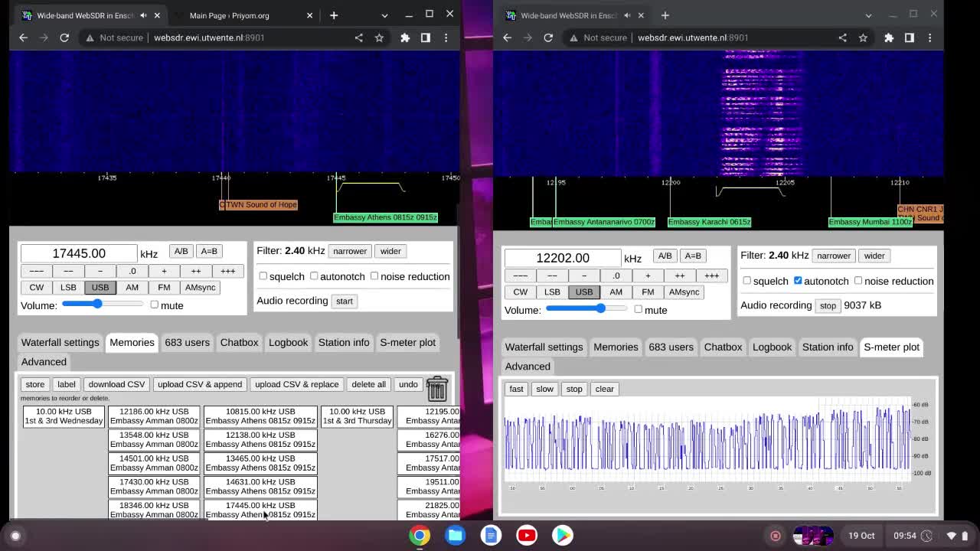Viewport: 980px width, 551px height.
Task: Open the Logbook tab in left window
Action: (288, 342)
